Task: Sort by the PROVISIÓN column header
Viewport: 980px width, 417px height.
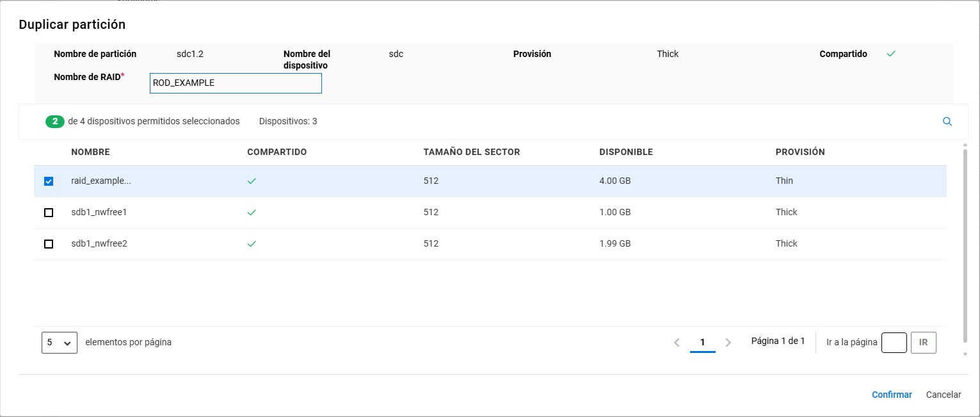Action: (799, 152)
